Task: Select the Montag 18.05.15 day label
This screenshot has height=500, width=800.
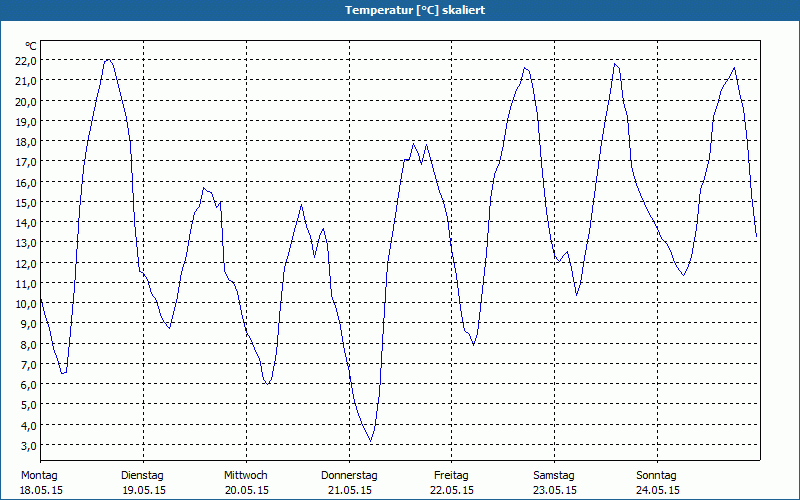Action: (x=41, y=483)
